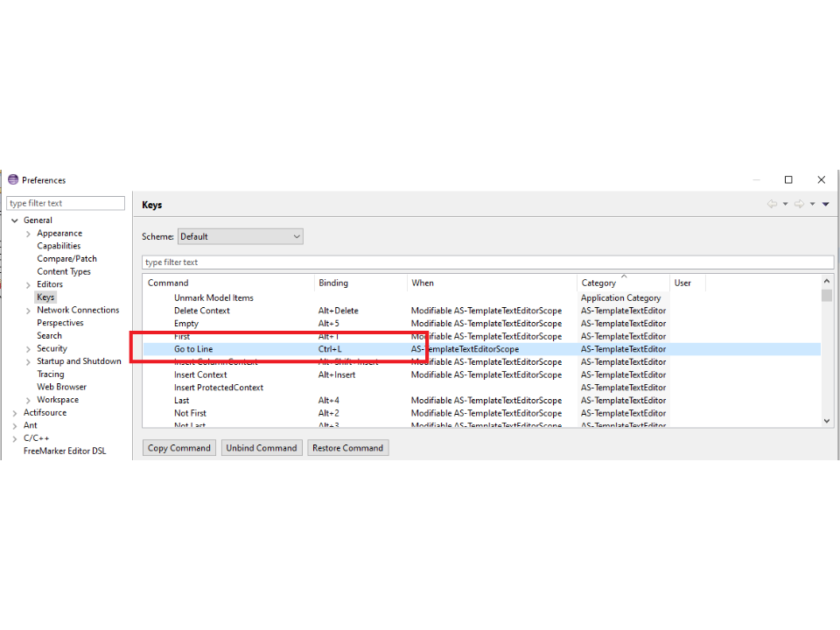Open the Scheme dropdown set to Default
The width and height of the screenshot is (840, 630).
coord(240,236)
